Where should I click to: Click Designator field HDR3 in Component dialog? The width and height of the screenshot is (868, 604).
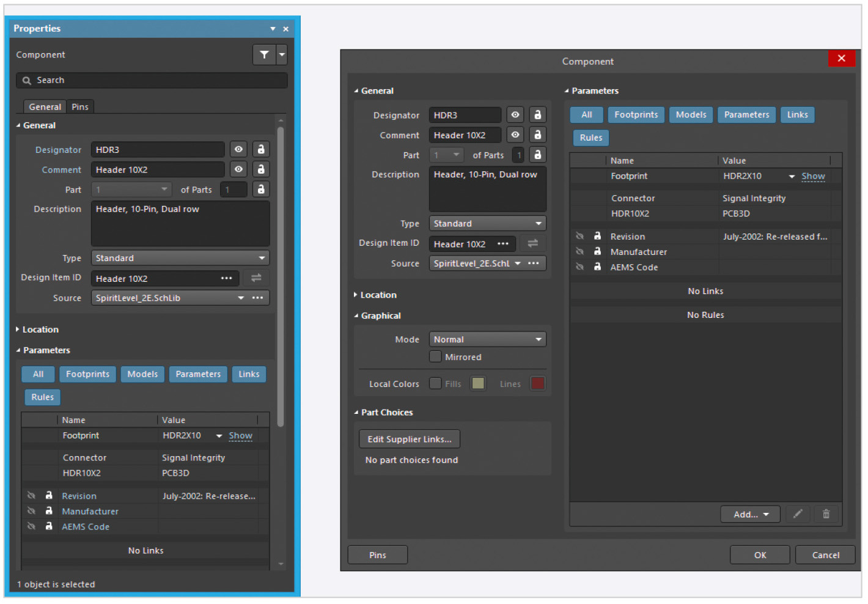pos(465,115)
